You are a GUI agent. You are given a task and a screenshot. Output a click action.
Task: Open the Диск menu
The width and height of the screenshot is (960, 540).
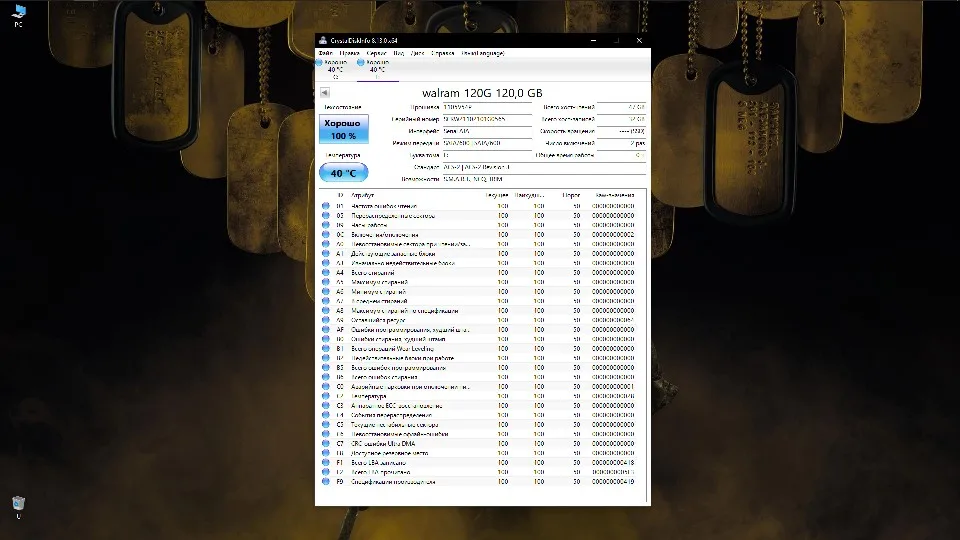(x=418, y=53)
